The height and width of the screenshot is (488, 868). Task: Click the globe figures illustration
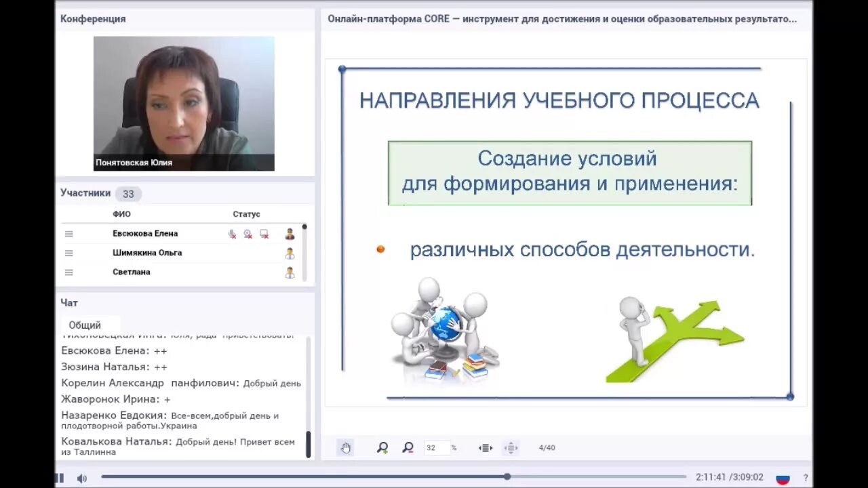[x=445, y=329]
